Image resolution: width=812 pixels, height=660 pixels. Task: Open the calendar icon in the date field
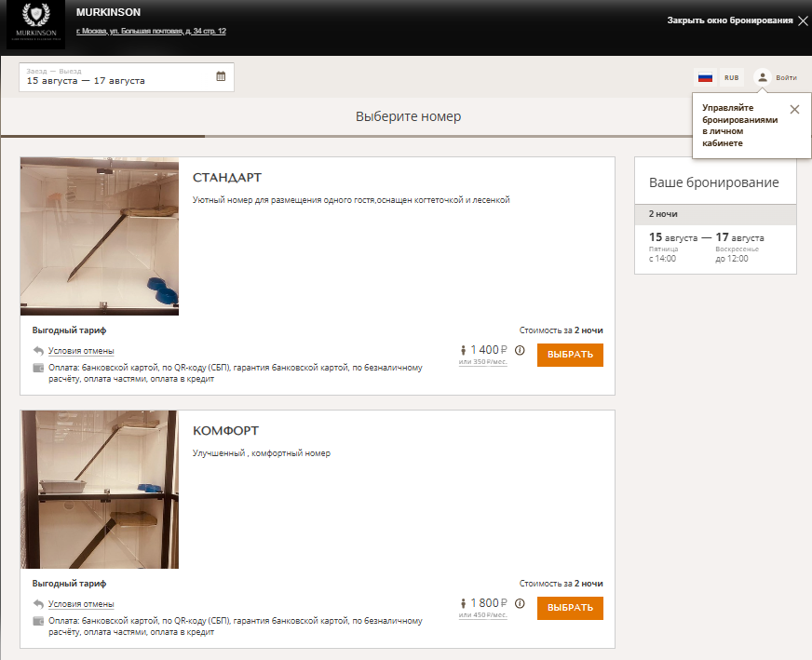tap(221, 76)
